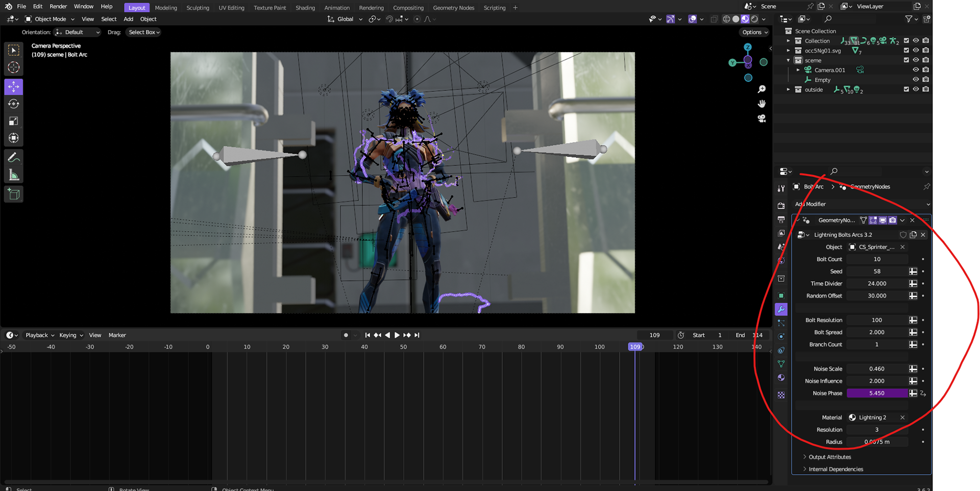Select the Cursor tool
Viewport: 980px width, 491px height.
[x=14, y=67]
